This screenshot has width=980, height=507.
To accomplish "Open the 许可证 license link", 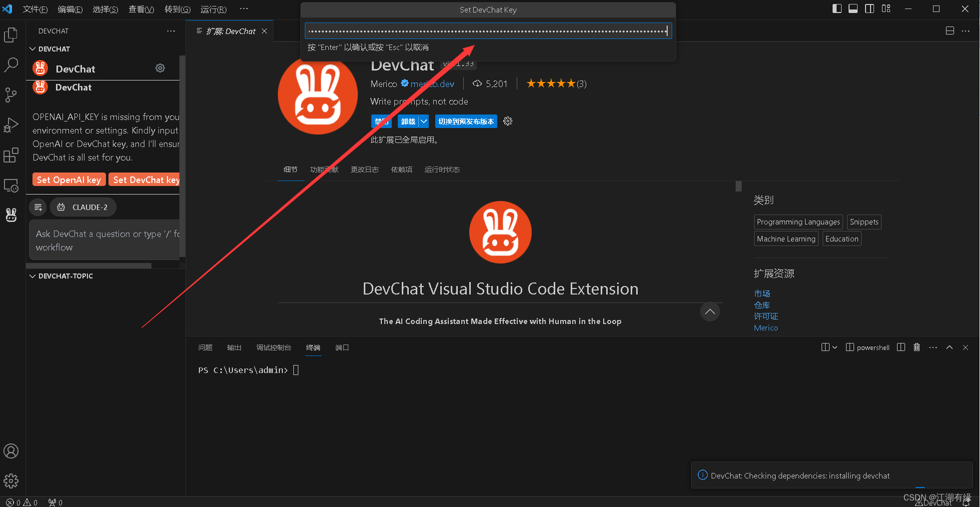I will [766, 316].
